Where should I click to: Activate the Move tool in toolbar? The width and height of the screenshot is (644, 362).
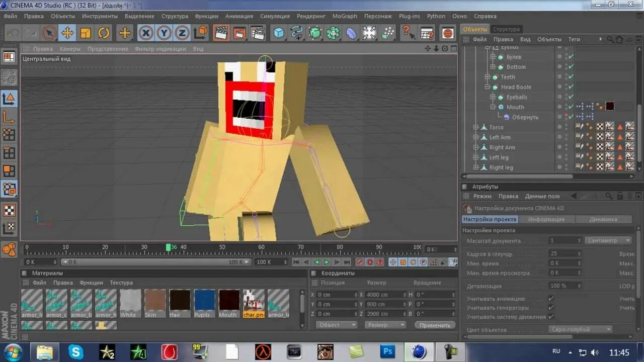[67, 33]
